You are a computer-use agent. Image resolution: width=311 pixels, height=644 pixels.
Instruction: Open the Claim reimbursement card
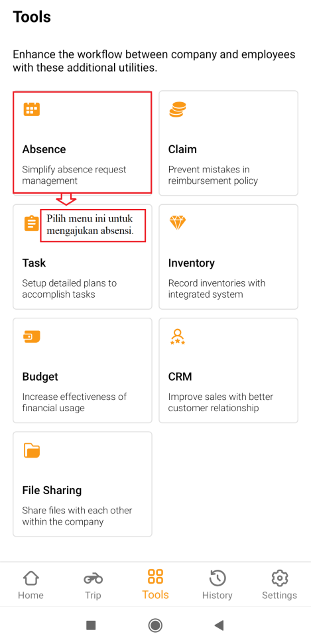tap(228, 143)
